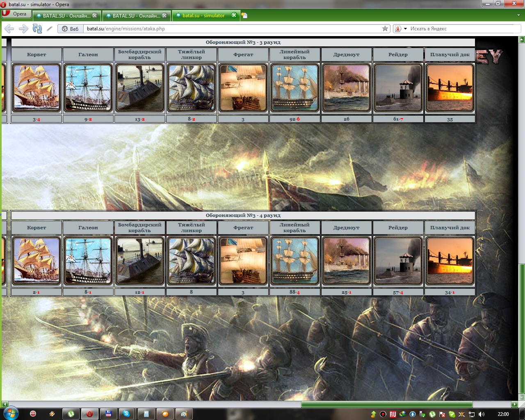
Task: Open Skype from the taskbar
Action: [x=126, y=414]
